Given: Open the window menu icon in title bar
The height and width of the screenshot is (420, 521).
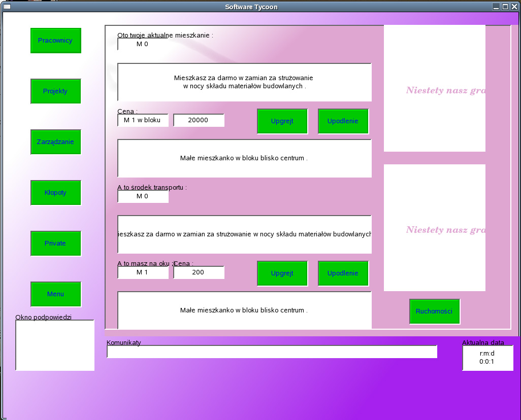Looking at the screenshot, I should tap(7, 7).
